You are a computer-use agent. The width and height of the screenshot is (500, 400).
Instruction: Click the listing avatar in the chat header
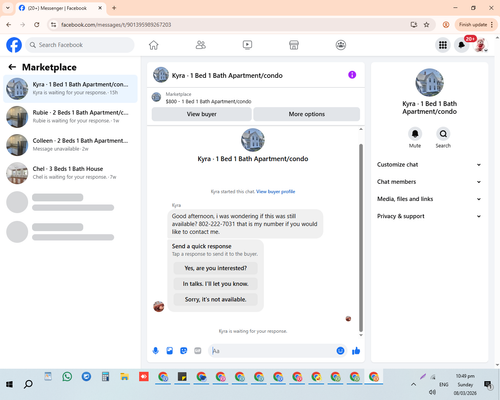(161, 75)
